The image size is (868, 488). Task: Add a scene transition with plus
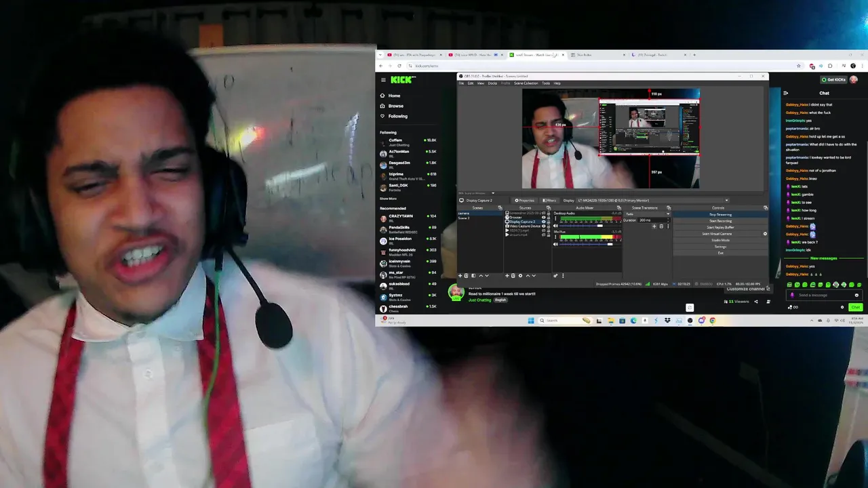pyautogui.click(x=654, y=226)
